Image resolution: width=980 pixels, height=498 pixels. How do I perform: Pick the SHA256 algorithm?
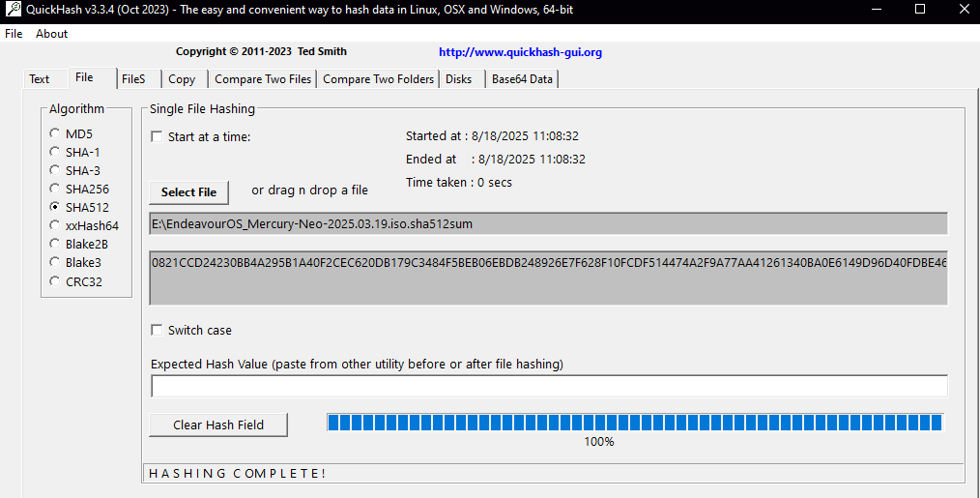click(55, 189)
